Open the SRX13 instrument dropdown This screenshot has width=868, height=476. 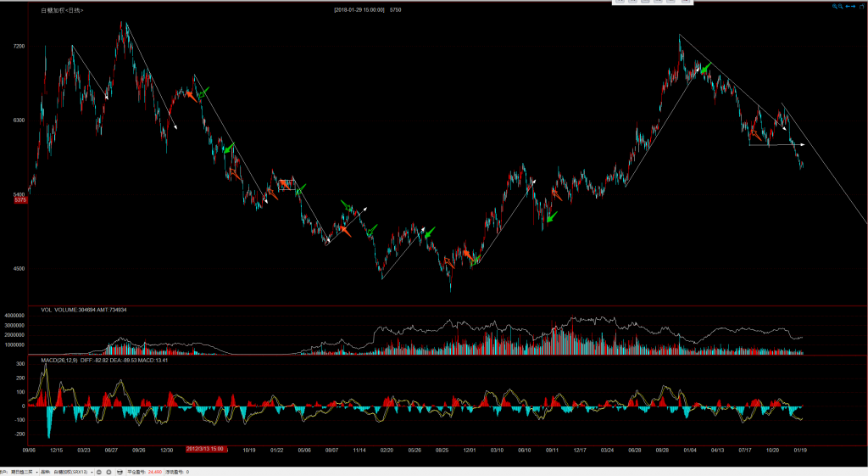coord(92,471)
